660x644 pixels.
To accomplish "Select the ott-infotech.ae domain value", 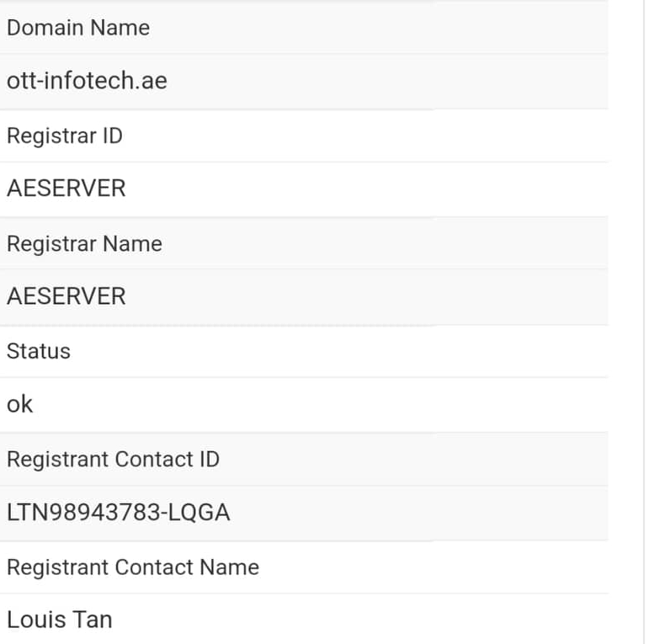I will 87,81.
